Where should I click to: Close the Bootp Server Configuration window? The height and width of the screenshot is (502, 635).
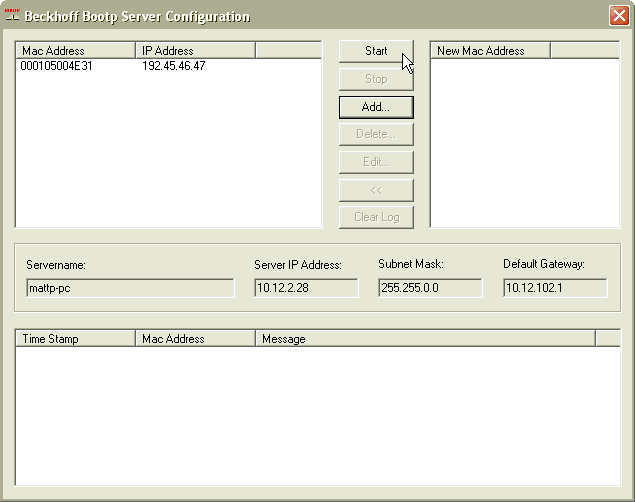point(619,16)
